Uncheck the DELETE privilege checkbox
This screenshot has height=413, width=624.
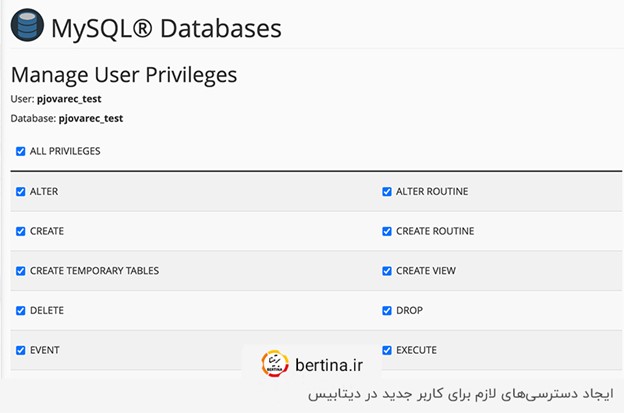coord(21,310)
